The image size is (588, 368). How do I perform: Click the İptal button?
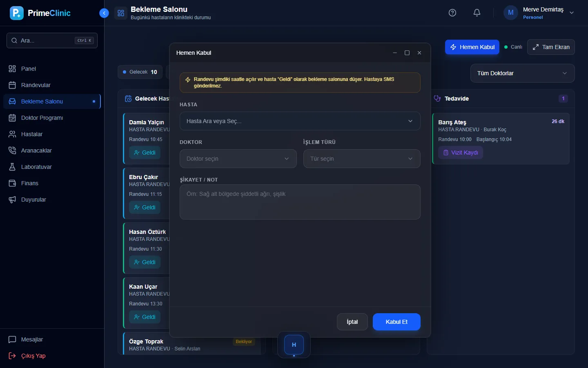tap(352, 322)
